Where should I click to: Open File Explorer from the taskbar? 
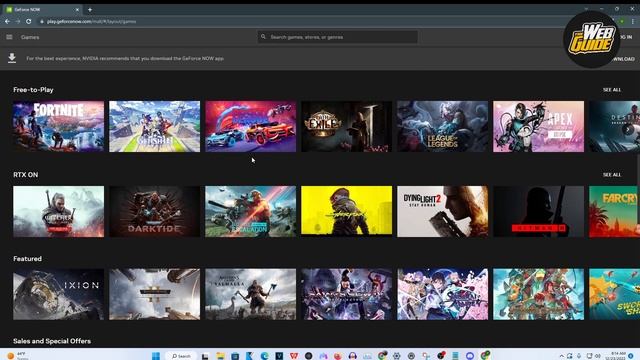tap(220, 356)
